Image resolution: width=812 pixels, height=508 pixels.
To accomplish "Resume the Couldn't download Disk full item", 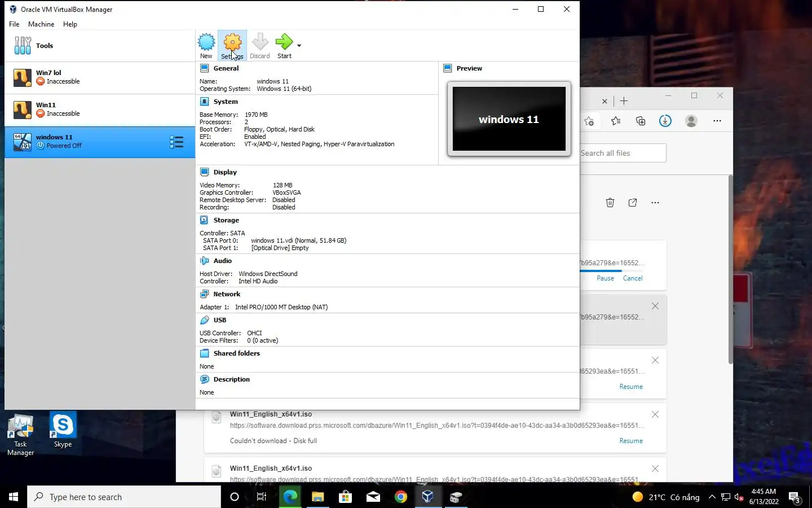I will pos(631,441).
